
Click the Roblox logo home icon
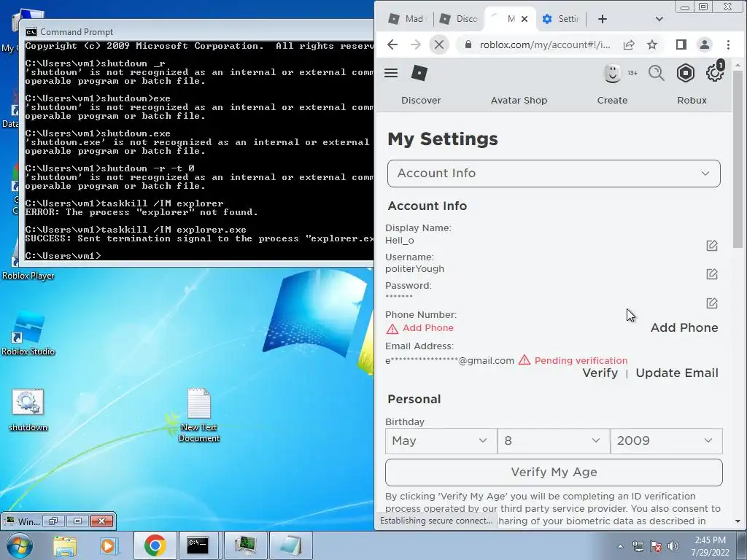(419, 73)
